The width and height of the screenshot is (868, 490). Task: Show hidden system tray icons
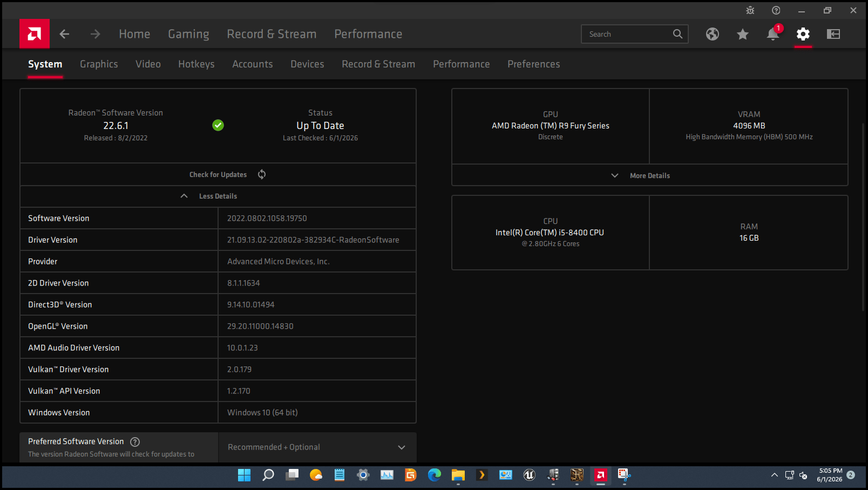click(775, 475)
